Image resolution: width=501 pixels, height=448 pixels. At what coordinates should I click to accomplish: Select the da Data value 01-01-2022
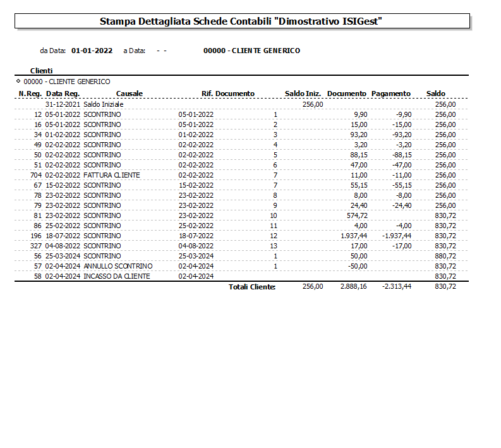tap(92, 51)
